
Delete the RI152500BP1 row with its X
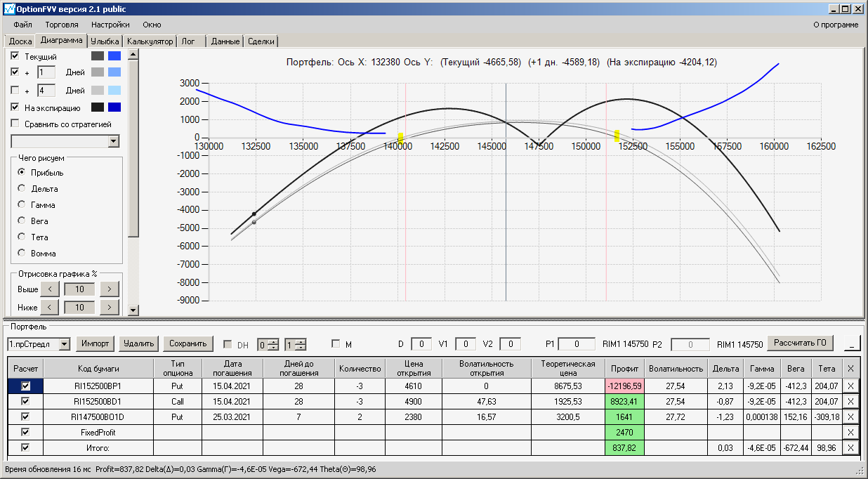click(850, 386)
